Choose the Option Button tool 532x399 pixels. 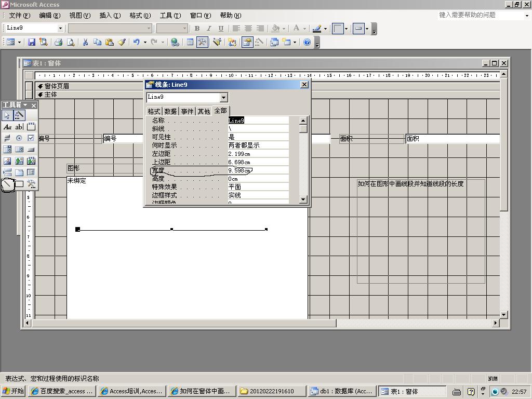tap(19, 138)
